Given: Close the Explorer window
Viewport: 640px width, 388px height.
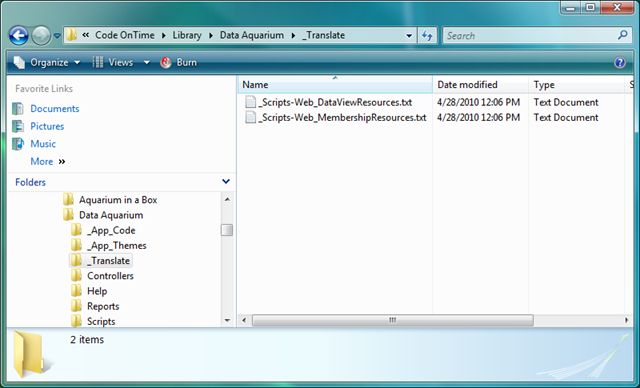Looking at the screenshot, I should 618,8.
